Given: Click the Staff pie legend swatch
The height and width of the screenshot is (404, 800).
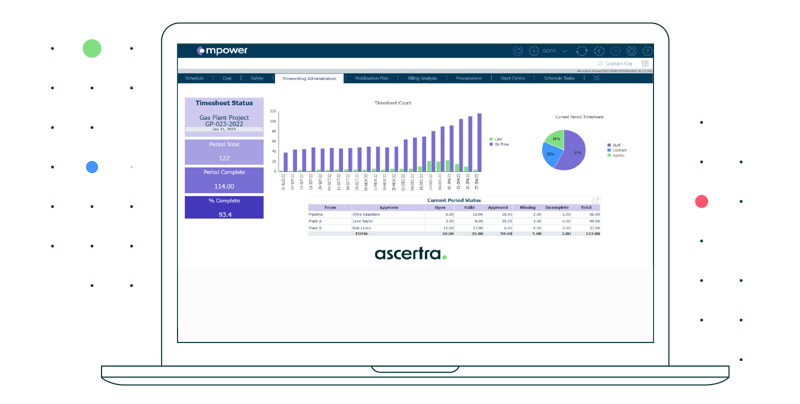Looking at the screenshot, I should 609,145.
